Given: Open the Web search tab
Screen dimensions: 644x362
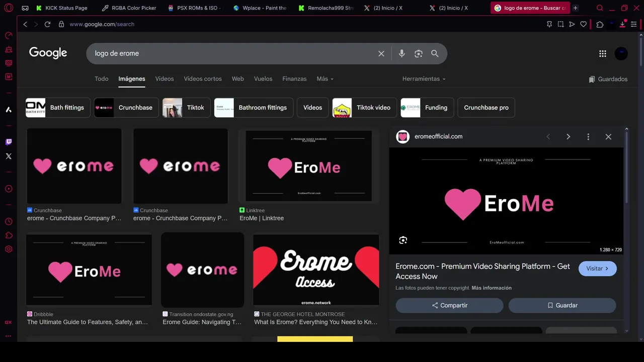Looking at the screenshot, I should (x=238, y=79).
